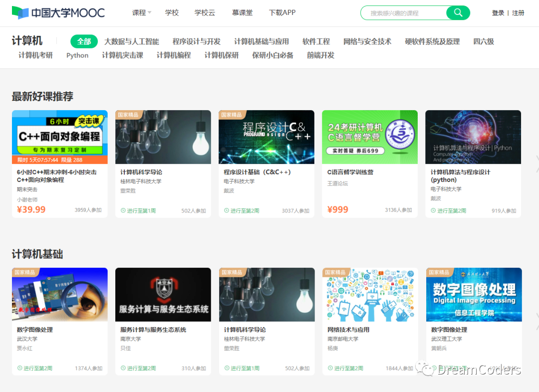Click the 武汉理工大学 school name
The image size is (539, 392).
(x=447, y=339)
